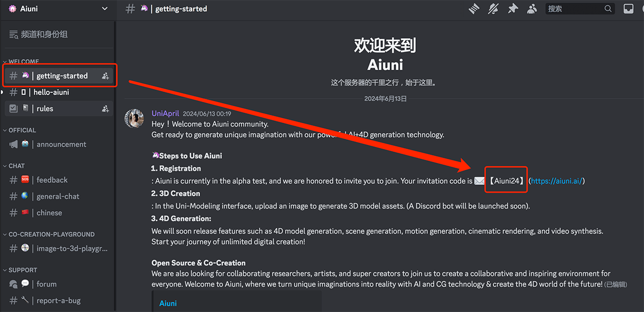The width and height of the screenshot is (644, 312).
Task: Open channels and roles browser
Action: [x=44, y=34]
